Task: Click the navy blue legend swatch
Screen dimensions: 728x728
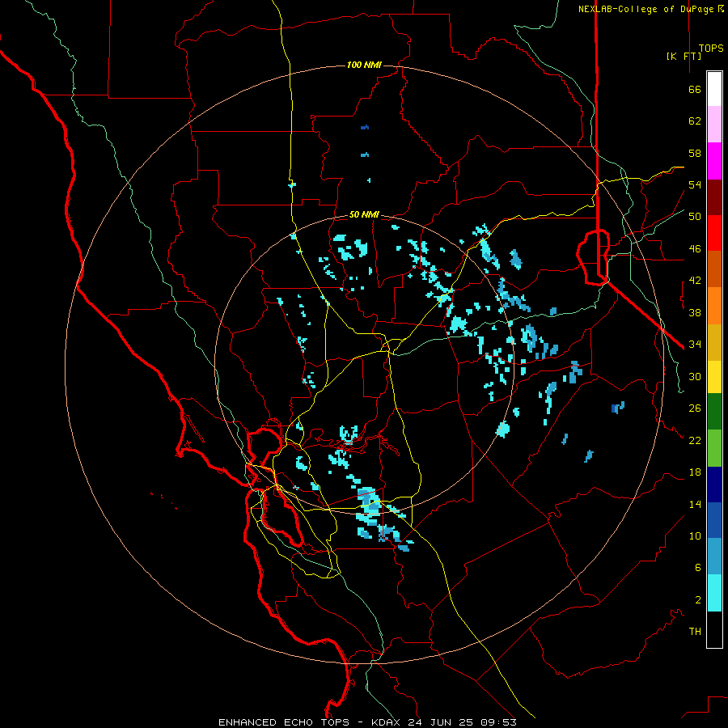Action: point(714,485)
